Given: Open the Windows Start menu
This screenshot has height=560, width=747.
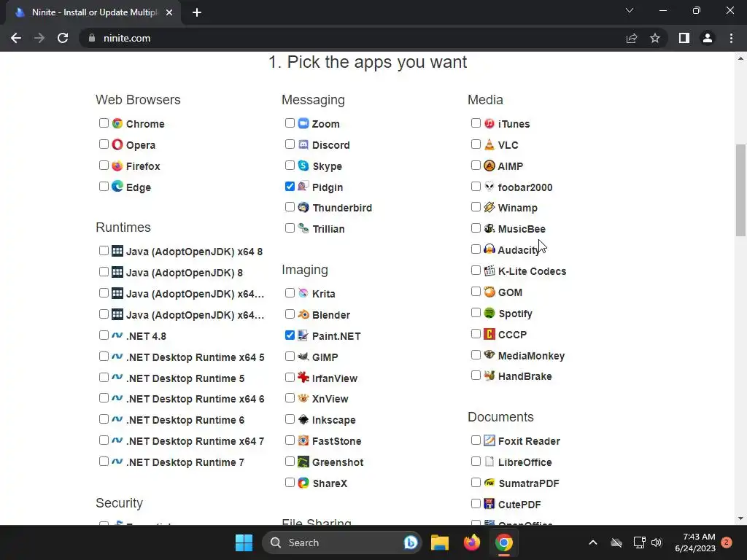Looking at the screenshot, I should click(244, 542).
